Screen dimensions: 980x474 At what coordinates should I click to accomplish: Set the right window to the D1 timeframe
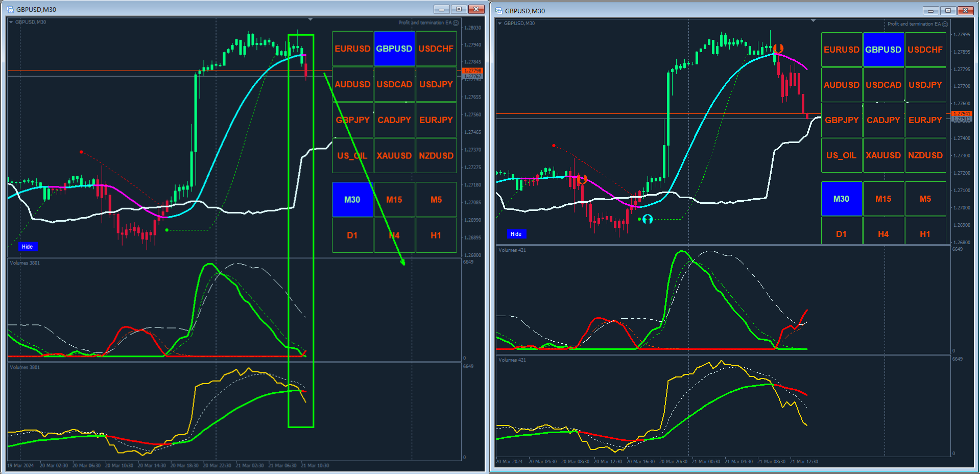[842, 231]
